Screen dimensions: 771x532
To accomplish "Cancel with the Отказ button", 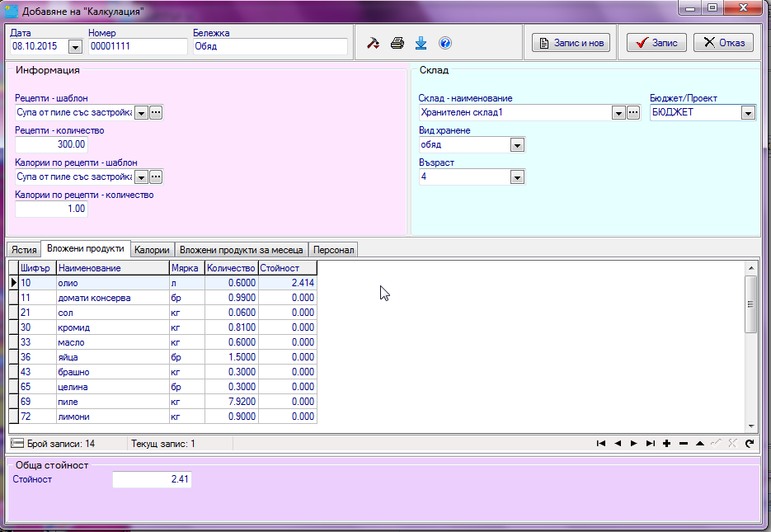I will pyautogui.click(x=724, y=43).
